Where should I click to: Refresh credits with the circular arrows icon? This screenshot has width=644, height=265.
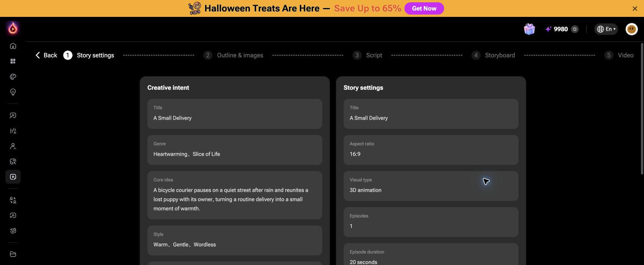click(575, 29)
